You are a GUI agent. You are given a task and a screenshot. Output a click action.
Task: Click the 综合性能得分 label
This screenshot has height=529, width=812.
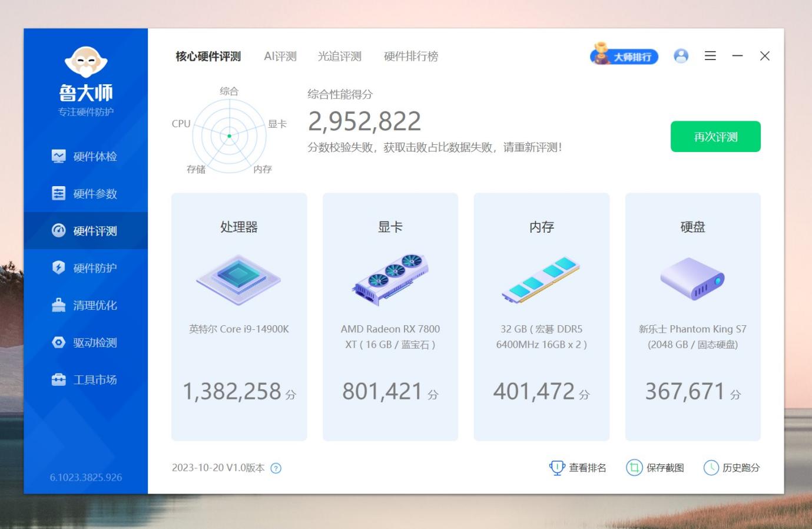pyautogui.click(x=340, y=94)
